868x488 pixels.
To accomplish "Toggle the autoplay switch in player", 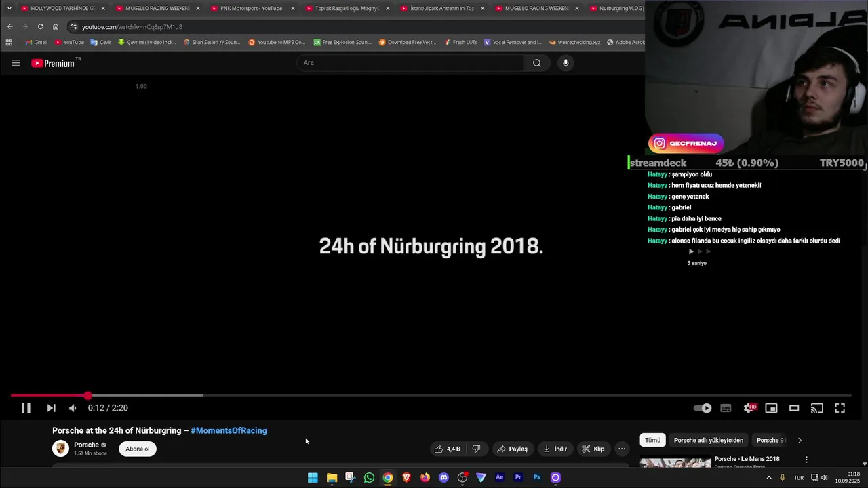I will pos(703,408).
